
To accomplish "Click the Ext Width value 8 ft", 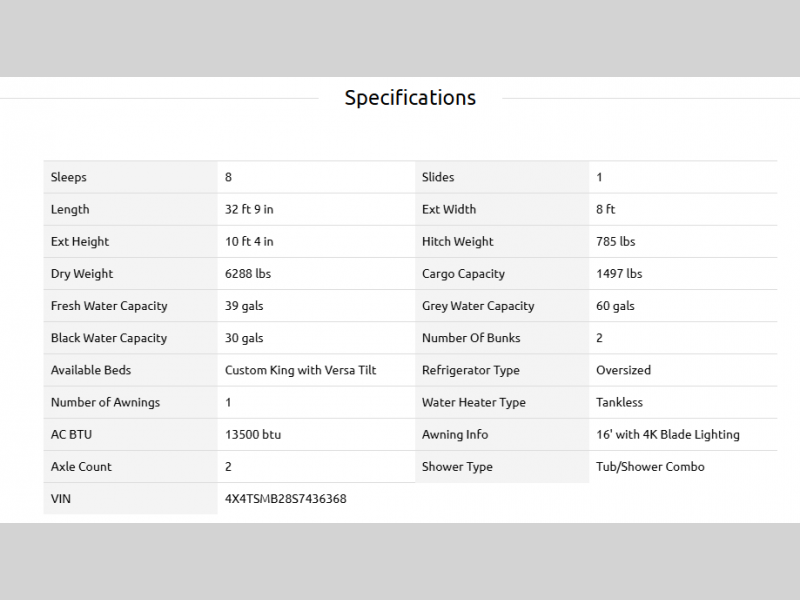I will 606,210.
